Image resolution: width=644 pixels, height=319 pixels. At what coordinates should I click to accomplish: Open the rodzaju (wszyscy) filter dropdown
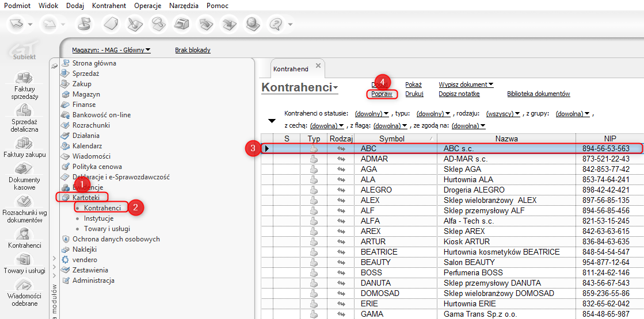pyautogui.click(x=503, y=113)
